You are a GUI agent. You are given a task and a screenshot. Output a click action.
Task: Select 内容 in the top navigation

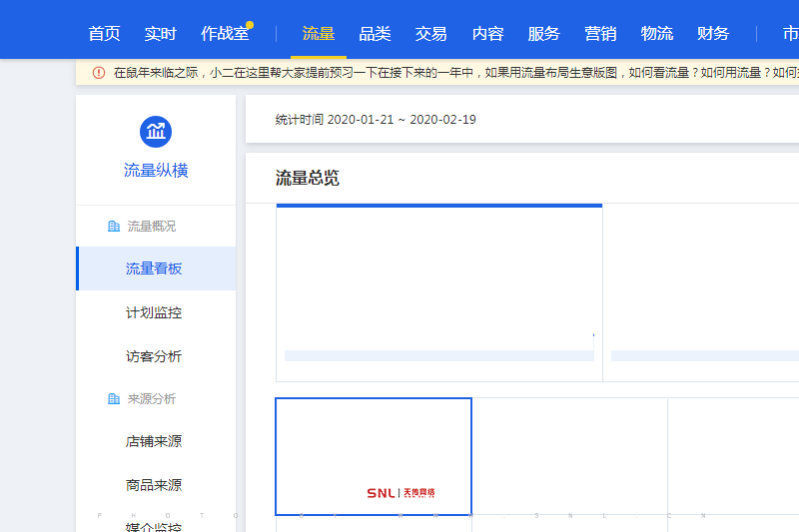(x=487, y=34)
